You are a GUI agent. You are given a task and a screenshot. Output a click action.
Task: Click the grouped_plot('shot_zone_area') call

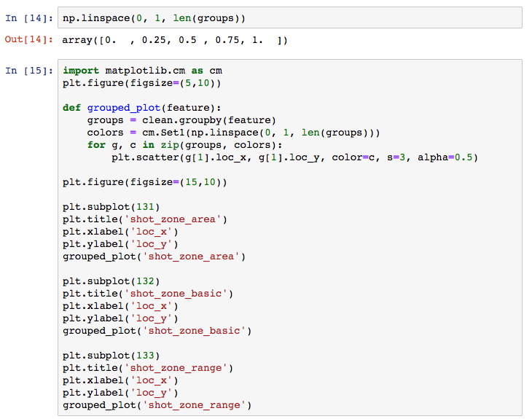(154, 257)
